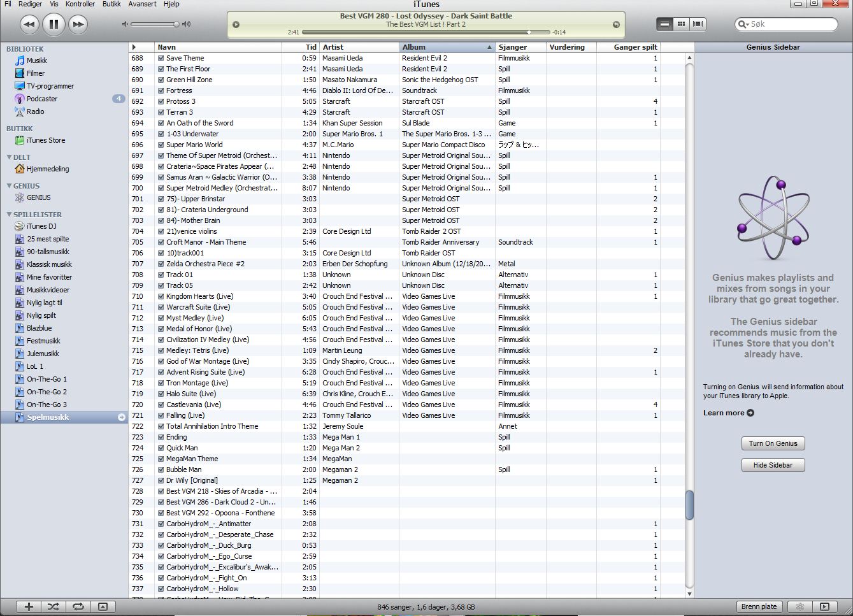Open iTunes Store in sidebar
The image size is (853, 616).
tap(45, 140)
